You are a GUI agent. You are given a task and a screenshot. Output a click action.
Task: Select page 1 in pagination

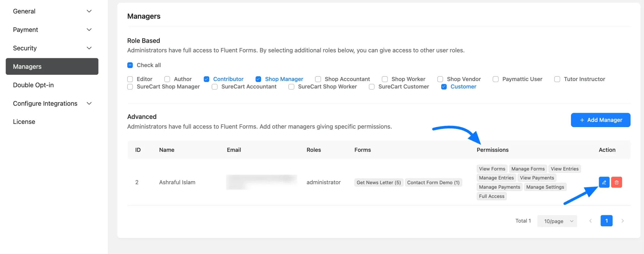point(606,221)
